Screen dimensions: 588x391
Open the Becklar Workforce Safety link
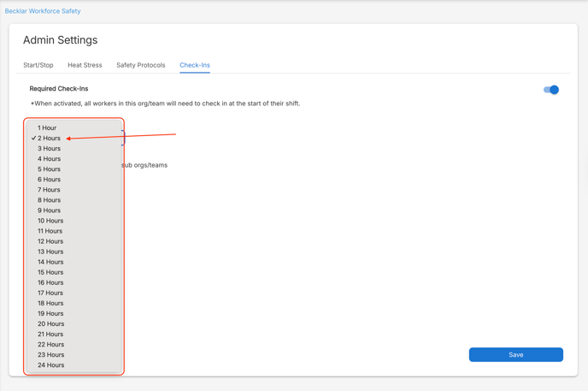click(43, 11)
